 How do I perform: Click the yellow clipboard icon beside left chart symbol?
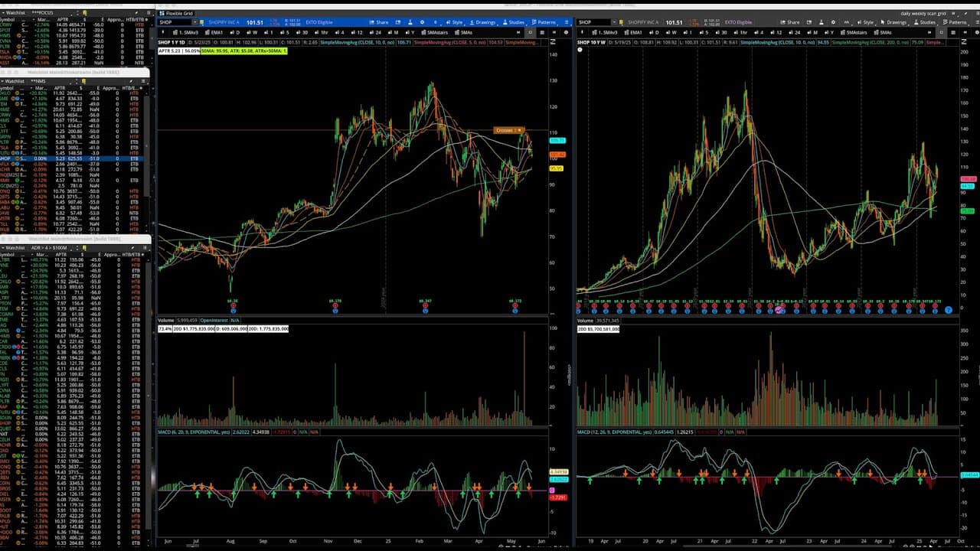click(202, 22)
